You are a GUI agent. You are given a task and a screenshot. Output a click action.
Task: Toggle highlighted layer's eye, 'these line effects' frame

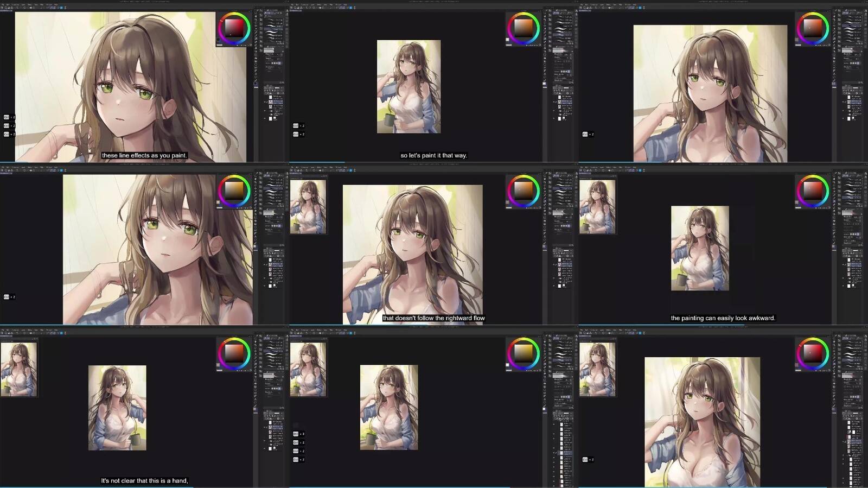click(x=266, y=102)
